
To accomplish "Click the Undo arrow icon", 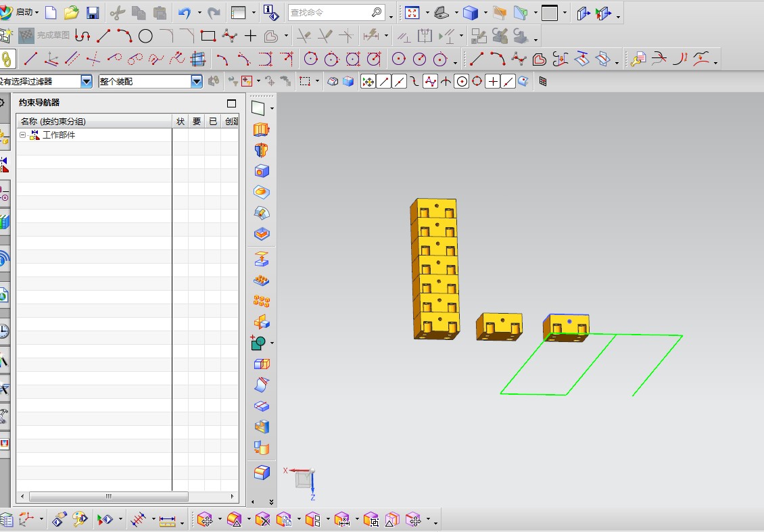I will [184, 13].
